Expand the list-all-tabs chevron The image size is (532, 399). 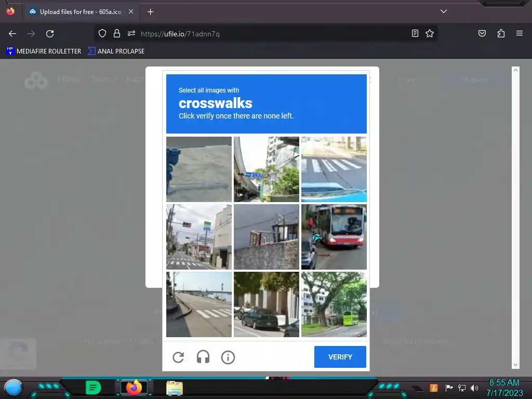pos(444,11)
